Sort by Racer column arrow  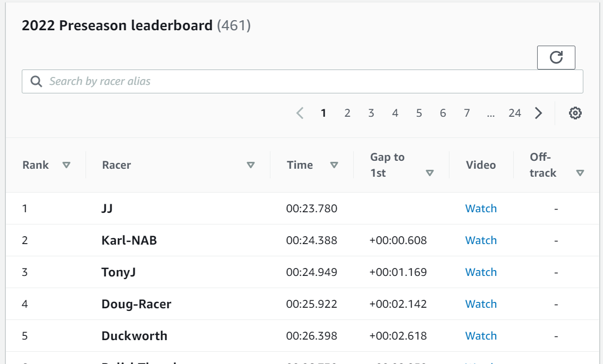251,165
